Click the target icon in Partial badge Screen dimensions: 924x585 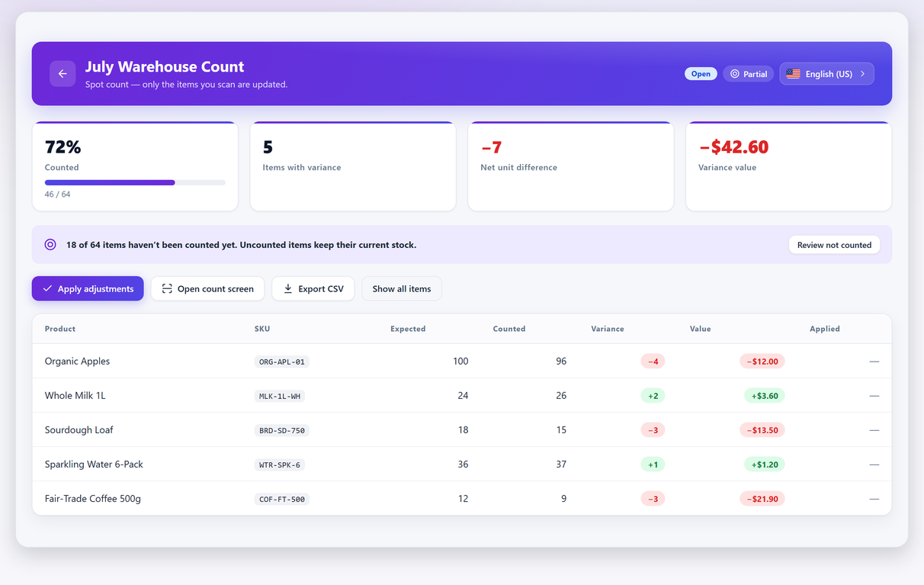point(735,74)
